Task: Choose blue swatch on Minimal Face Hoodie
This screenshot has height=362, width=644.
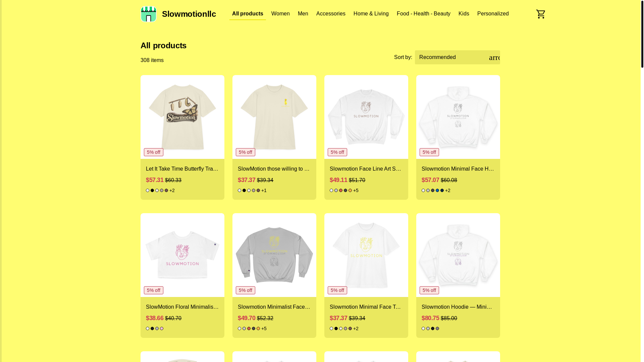Action: 437,190
